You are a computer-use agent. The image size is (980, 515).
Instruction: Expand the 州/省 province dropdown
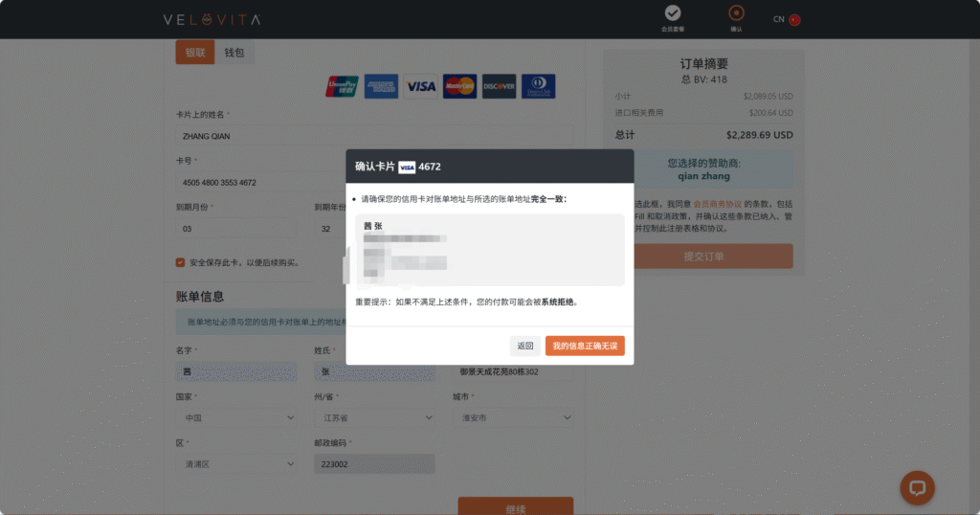[373, 417]
